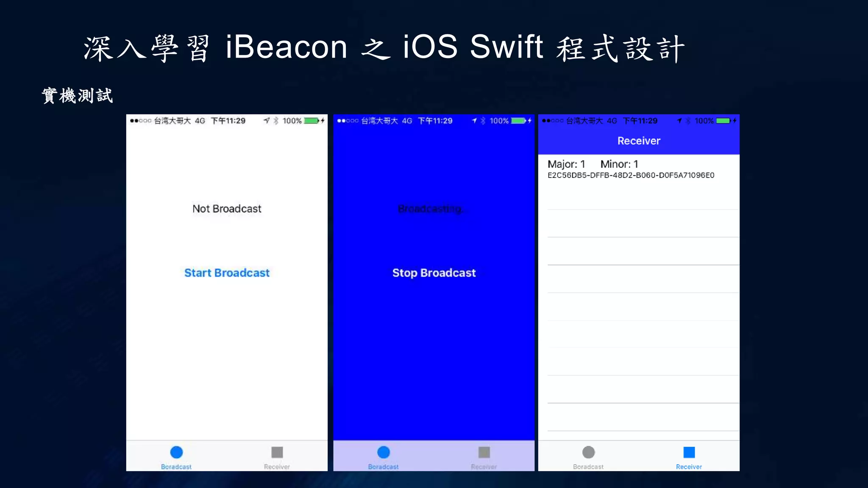Select the Major: 1 Minor: 1 beacon row
The image size is (868, 488).
click(x=639, y=169)
